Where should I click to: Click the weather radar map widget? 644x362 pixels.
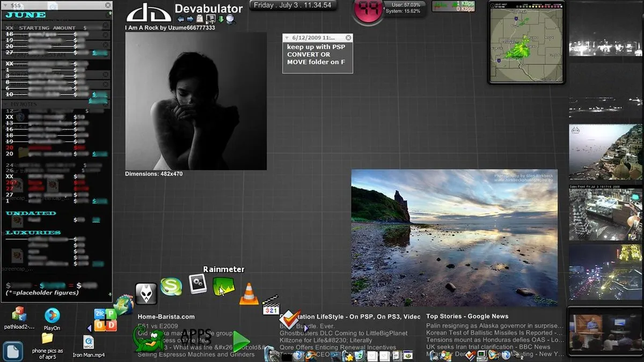526,43
